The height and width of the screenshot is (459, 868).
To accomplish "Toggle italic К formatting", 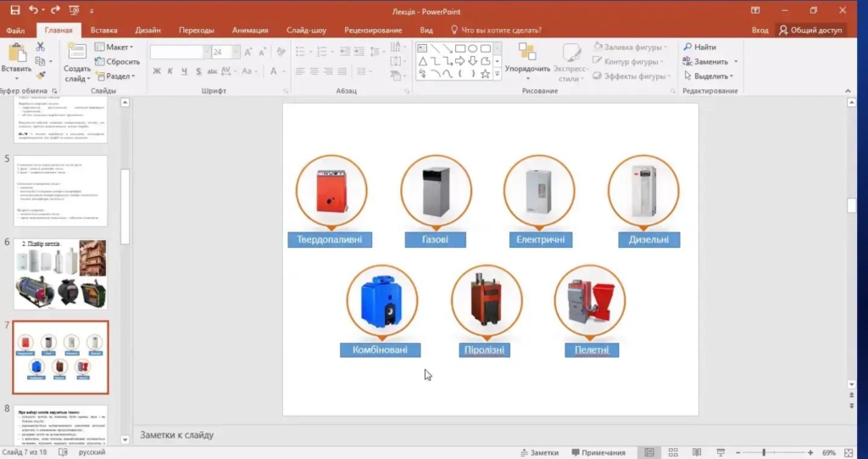I will (169, 71).
